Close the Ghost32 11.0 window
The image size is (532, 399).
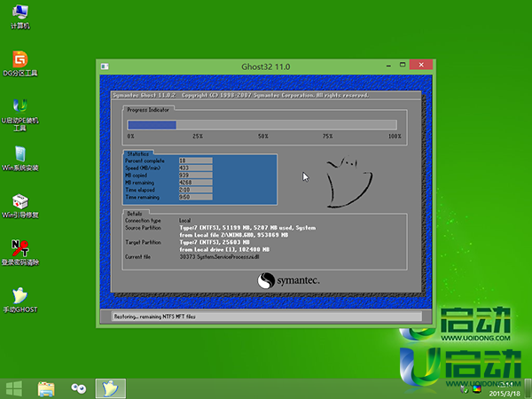421,65
